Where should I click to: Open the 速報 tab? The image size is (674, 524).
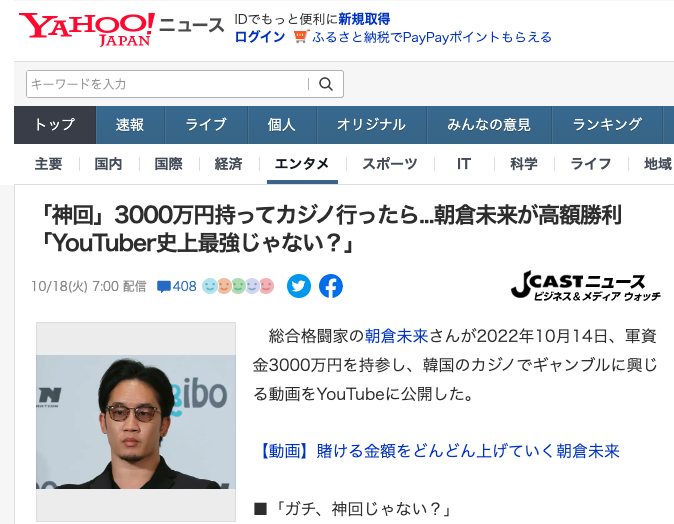click(x=130, y=125)
